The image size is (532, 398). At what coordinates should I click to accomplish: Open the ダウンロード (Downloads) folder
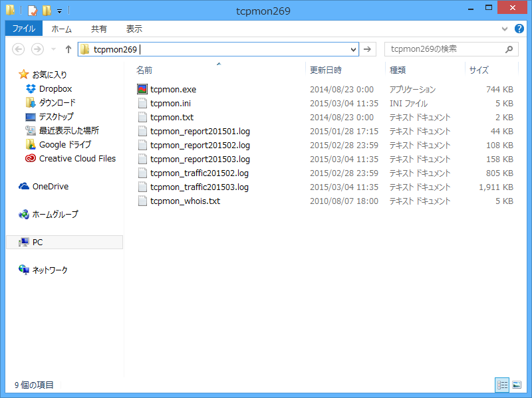pyautogui.click(x=59, y=102)
